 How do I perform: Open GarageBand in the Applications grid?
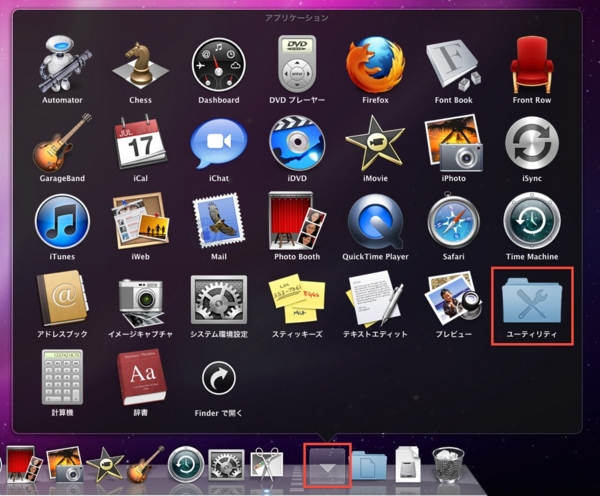click(x=62, y=143)
